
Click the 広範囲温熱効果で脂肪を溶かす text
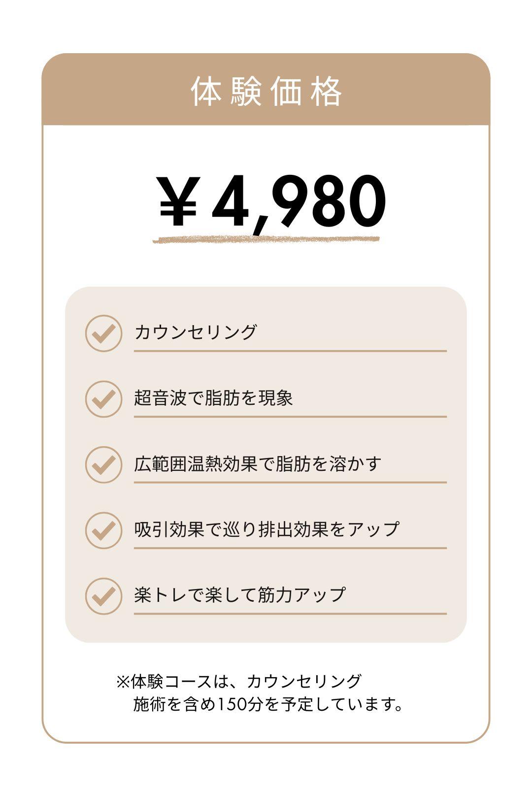coord(258,464)
